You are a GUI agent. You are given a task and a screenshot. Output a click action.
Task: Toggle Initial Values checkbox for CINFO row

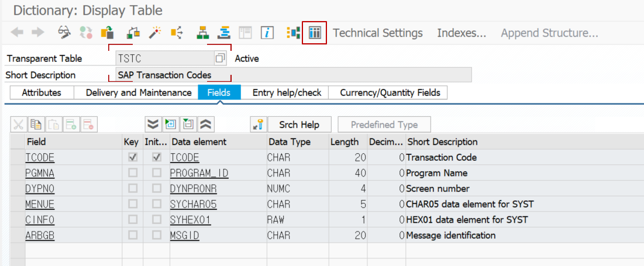[x=157, y=220]
